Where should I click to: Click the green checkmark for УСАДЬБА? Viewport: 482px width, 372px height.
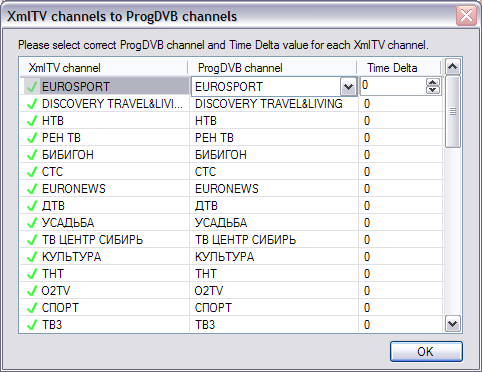point(32,223)
